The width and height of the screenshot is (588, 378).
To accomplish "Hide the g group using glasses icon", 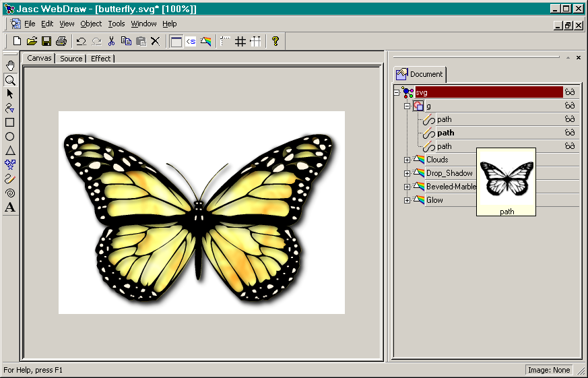I will pyautogui.click(x=570, y=106).
